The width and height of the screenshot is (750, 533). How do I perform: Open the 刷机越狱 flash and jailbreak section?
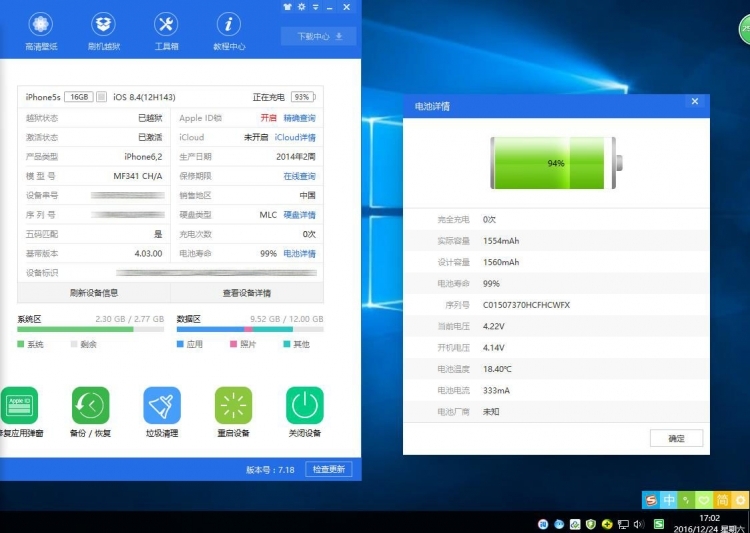103,31
